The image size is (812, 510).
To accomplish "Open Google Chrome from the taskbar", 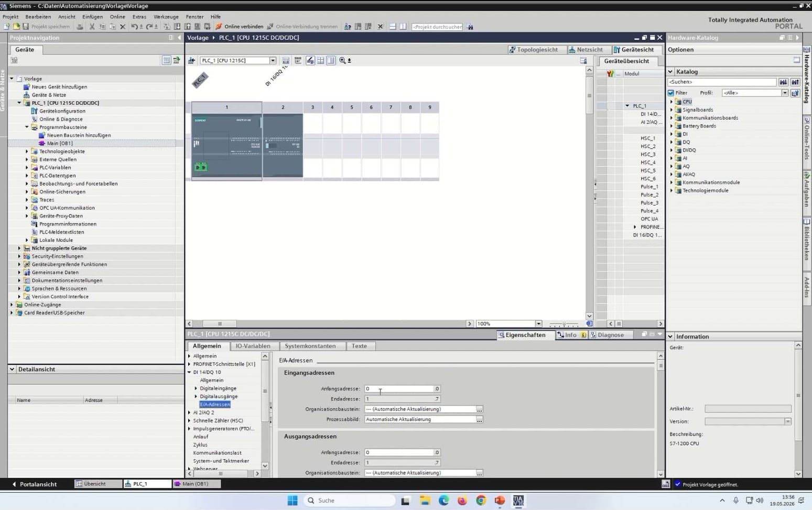I will [481, 501].
